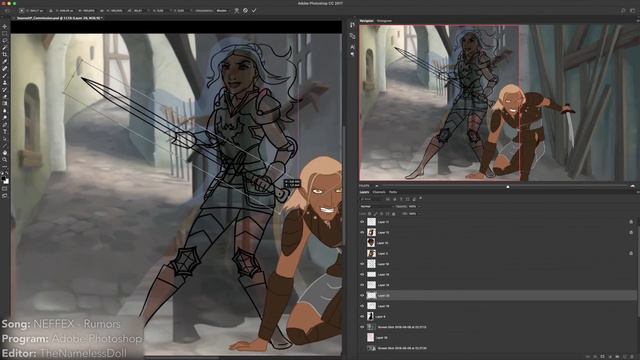Screen dimensions: 640x360
Task: Toggle Quick Mask mode in toolbar
Action: (x=4, y=189)
